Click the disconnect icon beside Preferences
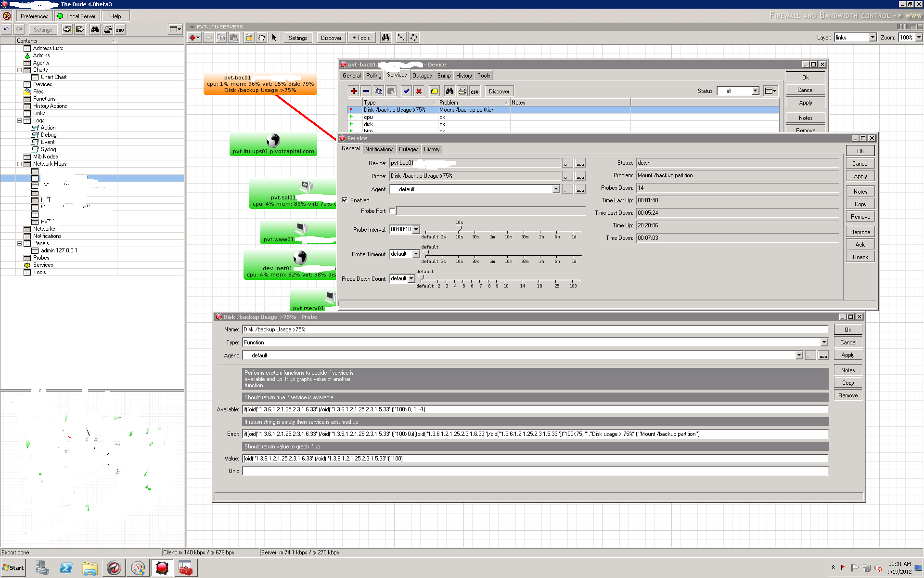The height and width of the screenshot is (578, 924). coord(7,16)
